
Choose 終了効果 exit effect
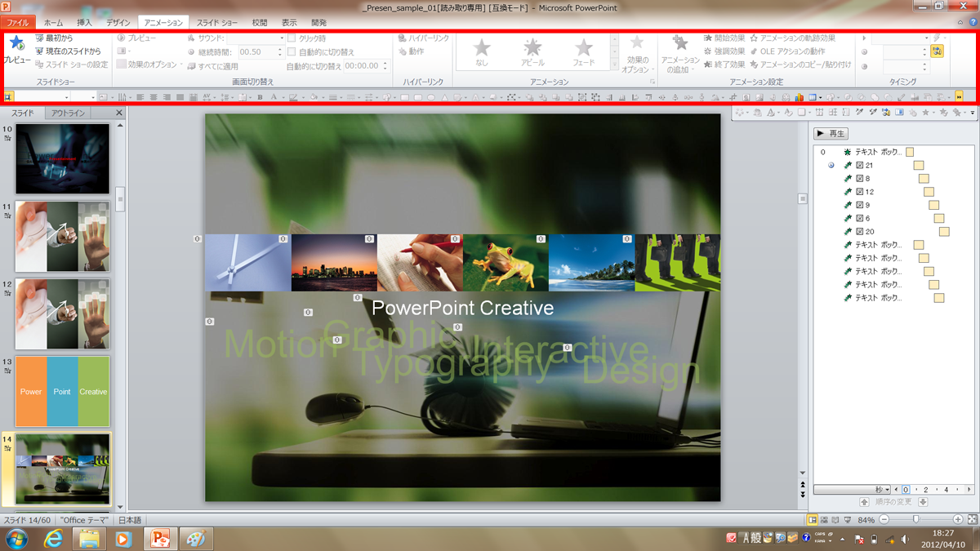coord(724,64)
